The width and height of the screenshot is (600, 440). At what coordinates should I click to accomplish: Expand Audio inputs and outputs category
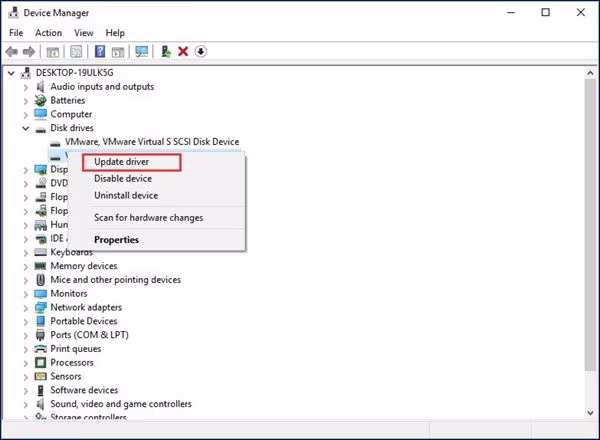pyautogui.click(x=26, y=88)
